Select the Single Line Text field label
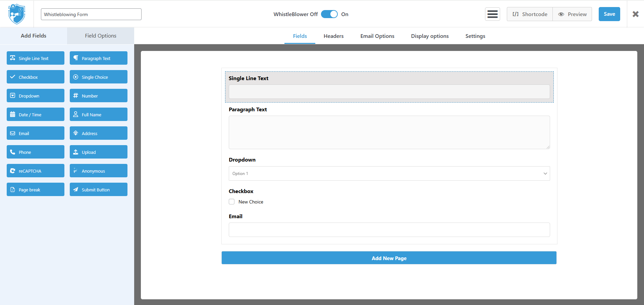 (249, 78)
